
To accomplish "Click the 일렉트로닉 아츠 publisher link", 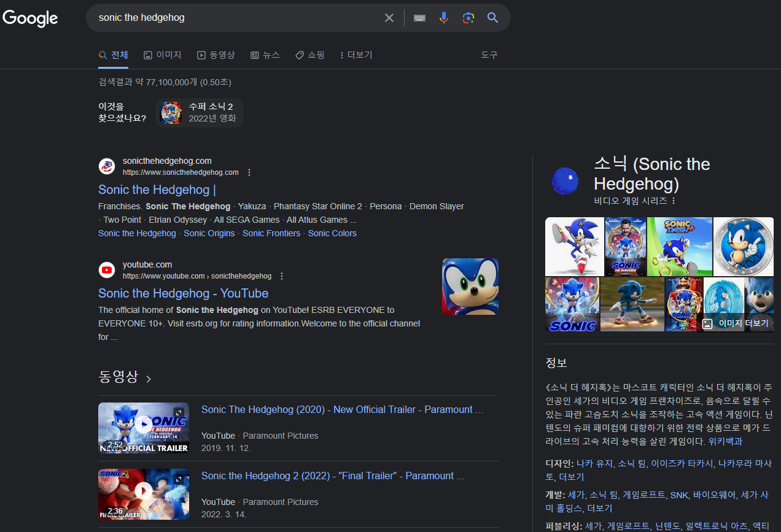I will point(716,526).
